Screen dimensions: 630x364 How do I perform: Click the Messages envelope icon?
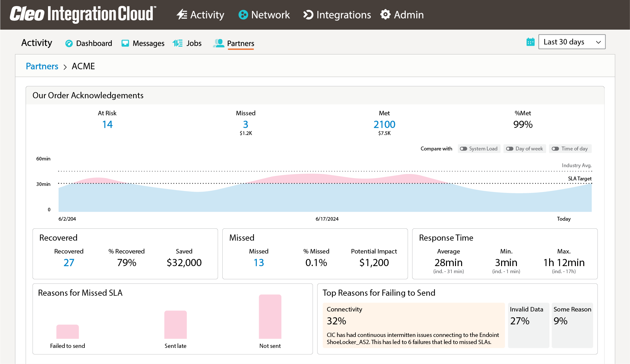[125, 43]
